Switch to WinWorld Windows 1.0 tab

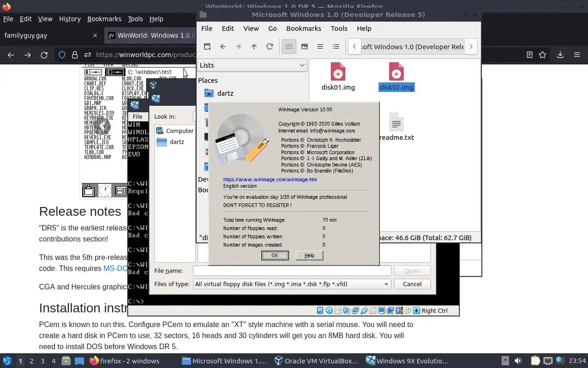tap(151, 35)
